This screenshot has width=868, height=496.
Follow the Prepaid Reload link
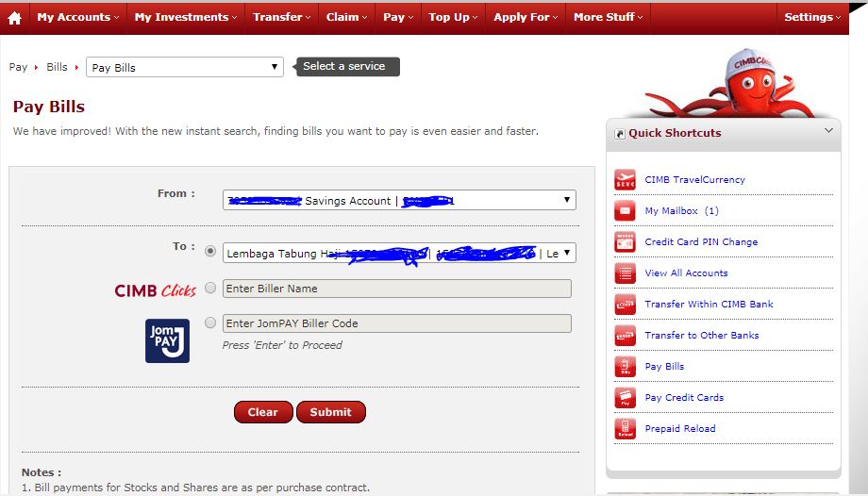pyautogui.click(x=680, y=428)
